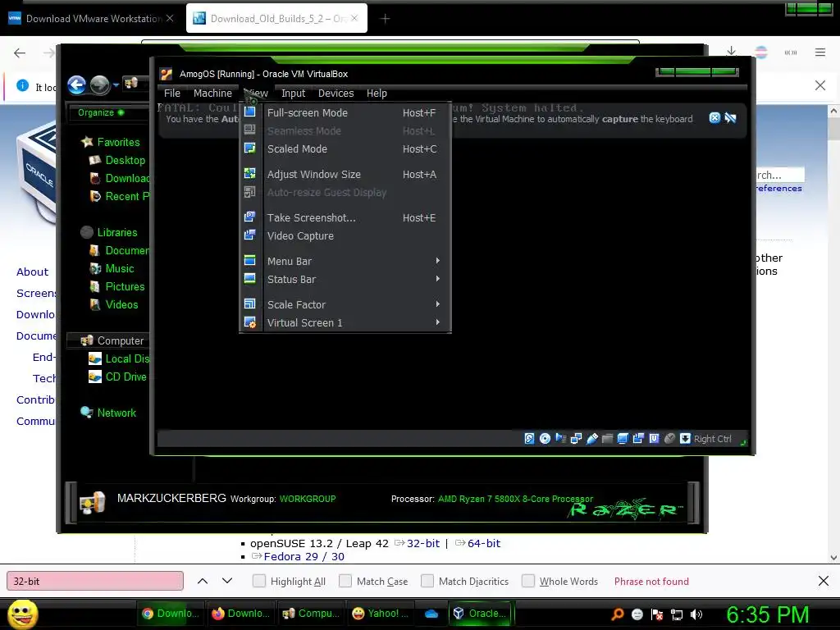The image size is (840, 630).
Task: Expand the Menu Bar submenu
Action: (x=345, y=261)
